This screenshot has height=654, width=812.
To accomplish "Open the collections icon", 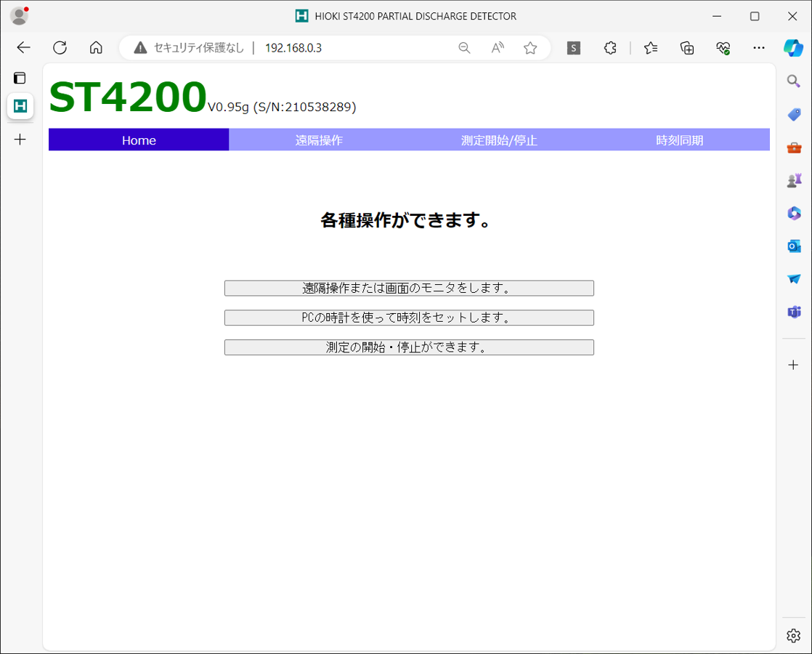I will pyautogui.click(x=687, y=48).
